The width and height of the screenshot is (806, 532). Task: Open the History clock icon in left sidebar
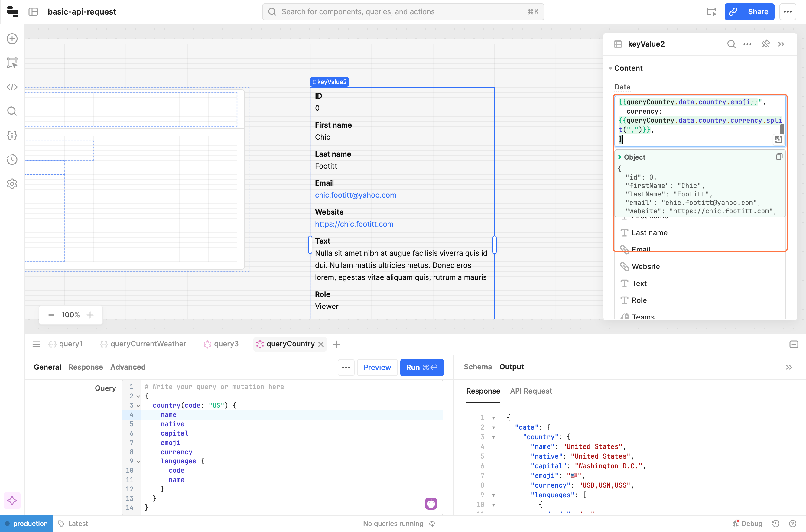12,160
